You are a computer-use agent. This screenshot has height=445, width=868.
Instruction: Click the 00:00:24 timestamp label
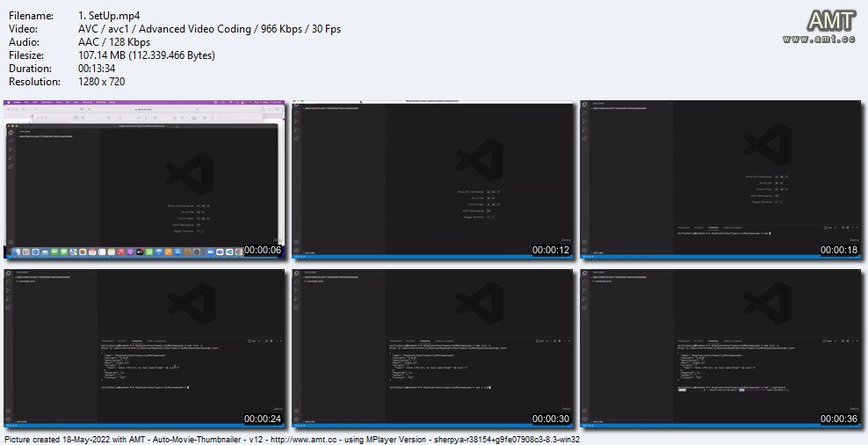[263, 419]
